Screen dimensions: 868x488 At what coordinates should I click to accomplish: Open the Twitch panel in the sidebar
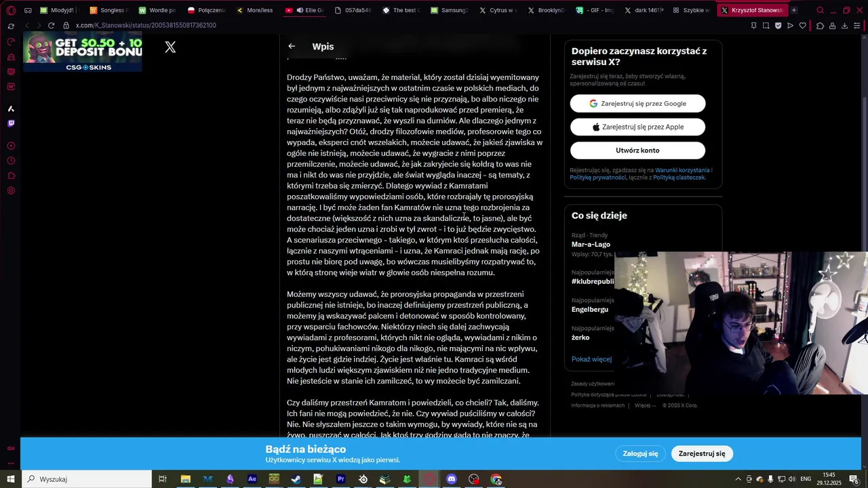tap(11, 123)
